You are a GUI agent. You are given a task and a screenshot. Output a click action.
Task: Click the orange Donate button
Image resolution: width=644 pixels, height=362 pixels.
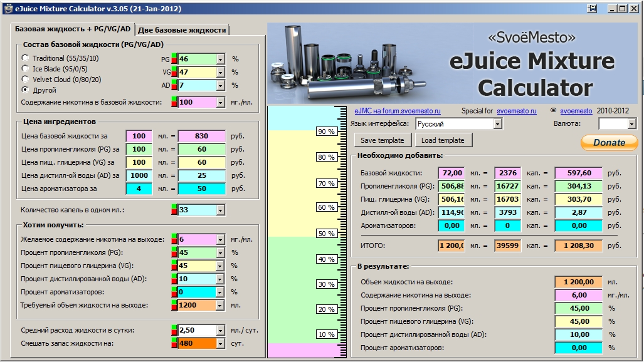pos(609,142)
